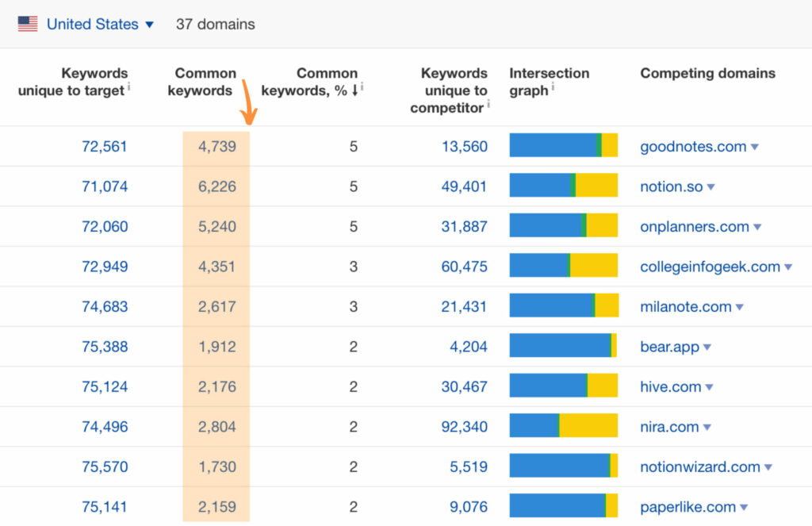Click 72,561 unique keywords for goodnotes.com

[105, 147]
